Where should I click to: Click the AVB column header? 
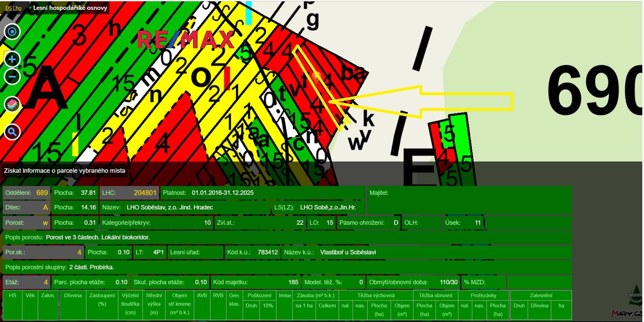pos(202,295)
